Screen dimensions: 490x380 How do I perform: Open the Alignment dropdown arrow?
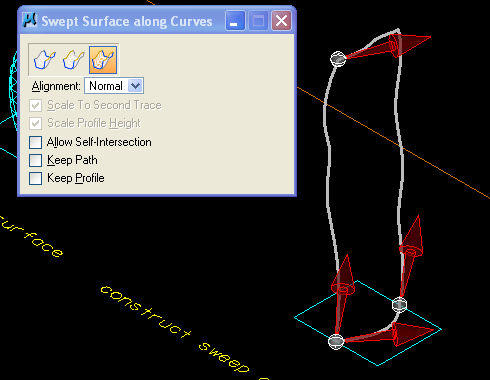point(135,86)
